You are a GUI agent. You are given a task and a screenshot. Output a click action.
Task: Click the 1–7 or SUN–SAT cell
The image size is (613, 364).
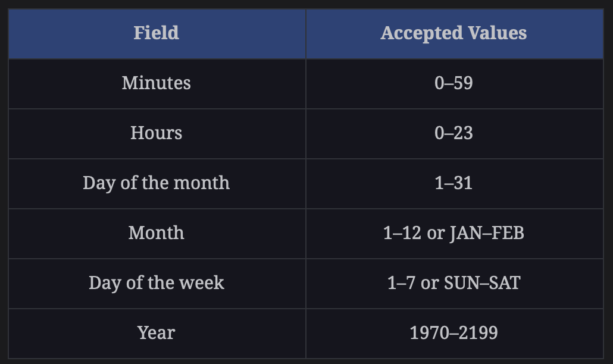(x=454, y=284)
